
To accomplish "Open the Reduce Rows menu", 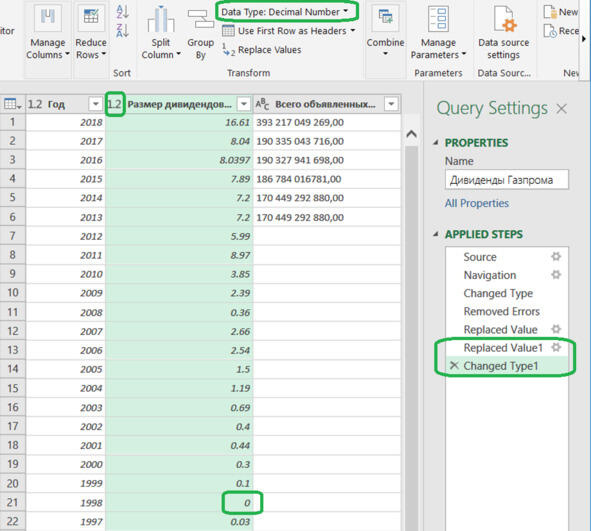I will (x=91, y=32).
